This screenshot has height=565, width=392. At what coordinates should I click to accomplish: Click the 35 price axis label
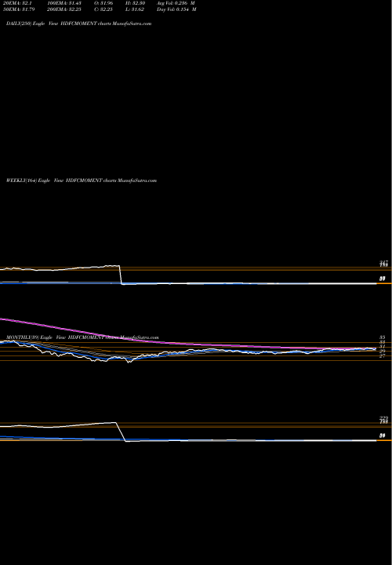[x=383, y=337]
